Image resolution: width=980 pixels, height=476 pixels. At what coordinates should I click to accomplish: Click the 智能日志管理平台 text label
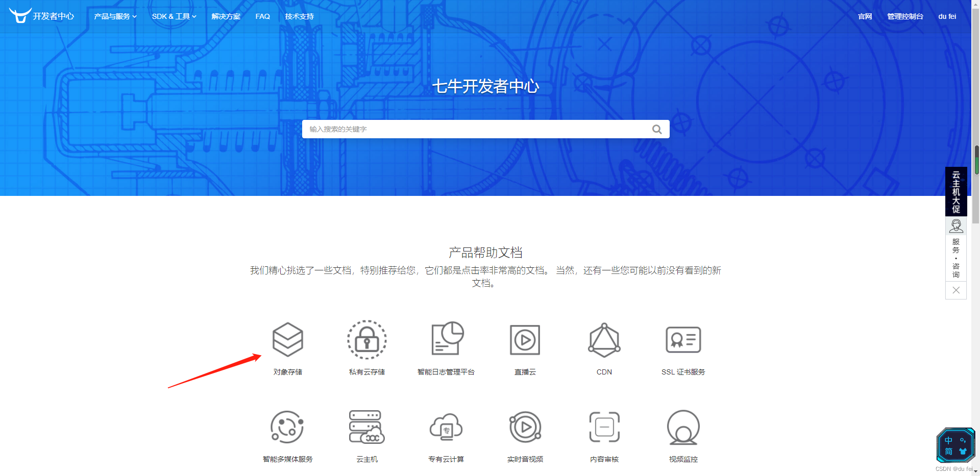pyautogui.click(x=446, y=372)
